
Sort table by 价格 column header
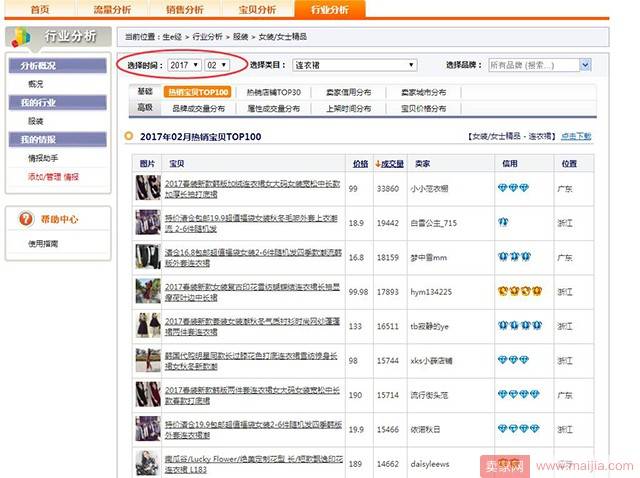pos(360,164)
